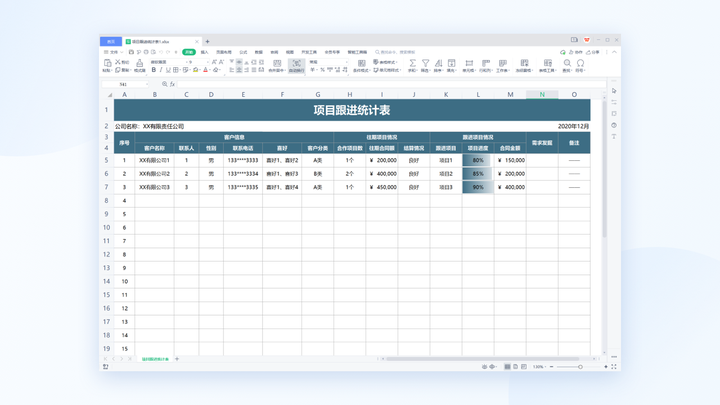Open the Formulas (公式) ribbon tab
Screen dimensions: 720x405
243,52
